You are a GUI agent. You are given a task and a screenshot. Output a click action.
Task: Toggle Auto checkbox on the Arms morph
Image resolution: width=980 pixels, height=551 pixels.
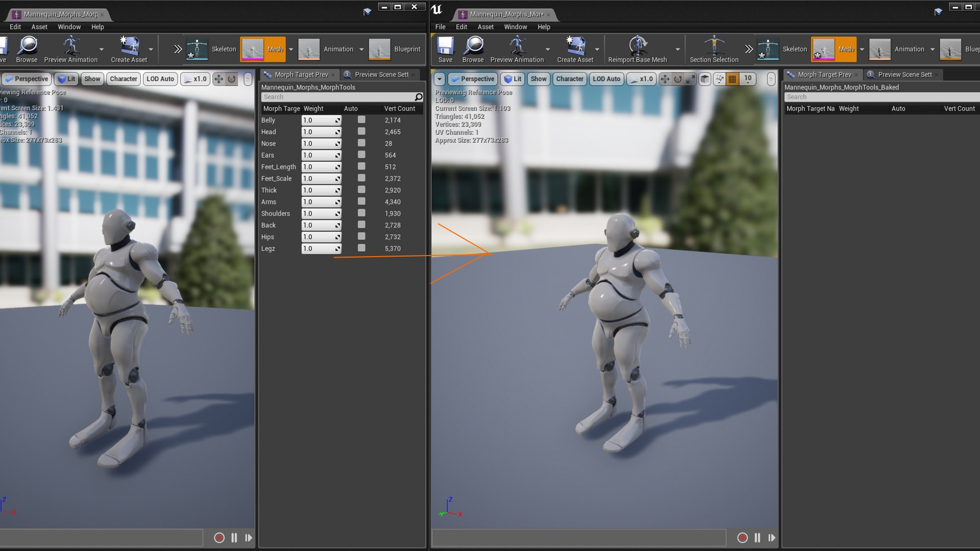[x=361, y=202]
